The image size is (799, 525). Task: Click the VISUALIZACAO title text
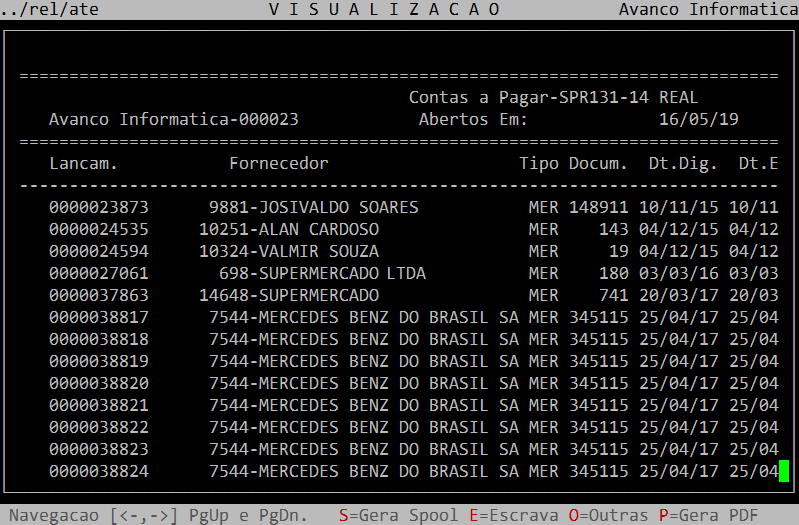point(385,9)
